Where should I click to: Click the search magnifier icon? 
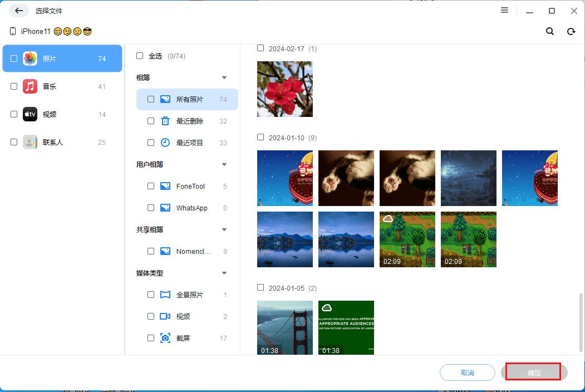click(x=550, y=31)
